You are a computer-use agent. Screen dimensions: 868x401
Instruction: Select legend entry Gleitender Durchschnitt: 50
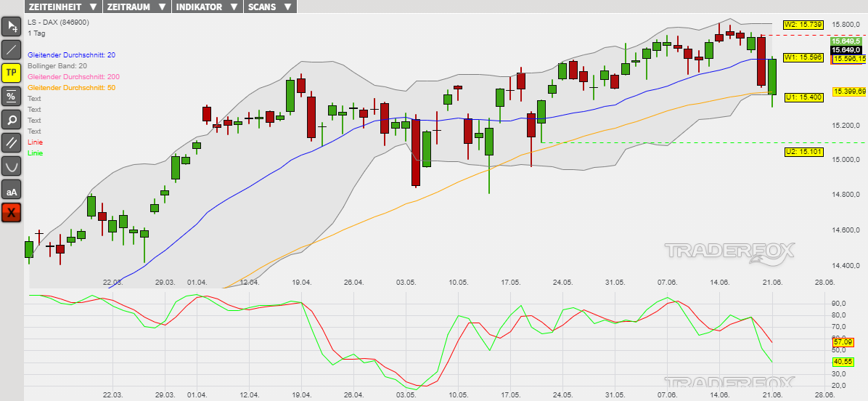pos(71,87)
